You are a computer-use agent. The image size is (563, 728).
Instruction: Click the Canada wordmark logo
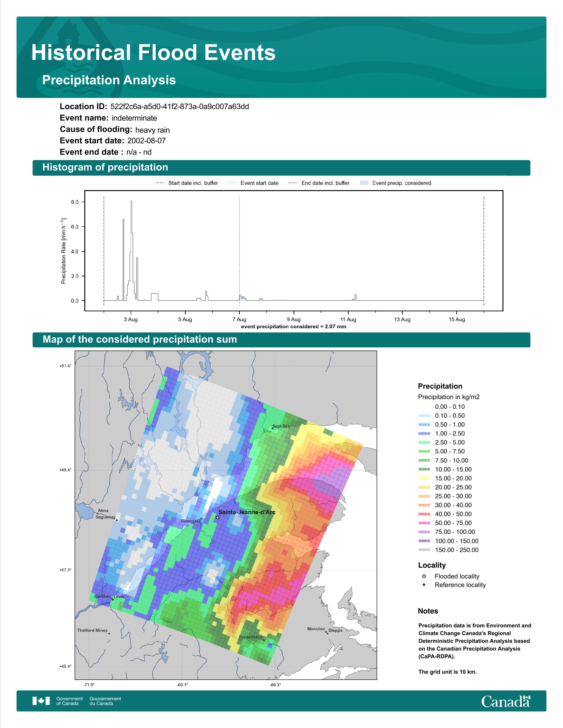tap(506, 701)
